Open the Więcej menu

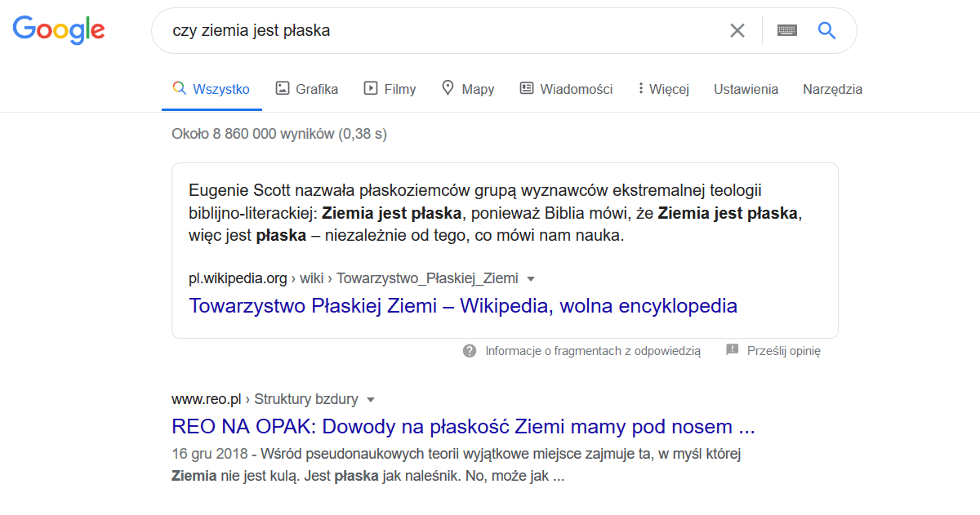[x=663, y=89]
